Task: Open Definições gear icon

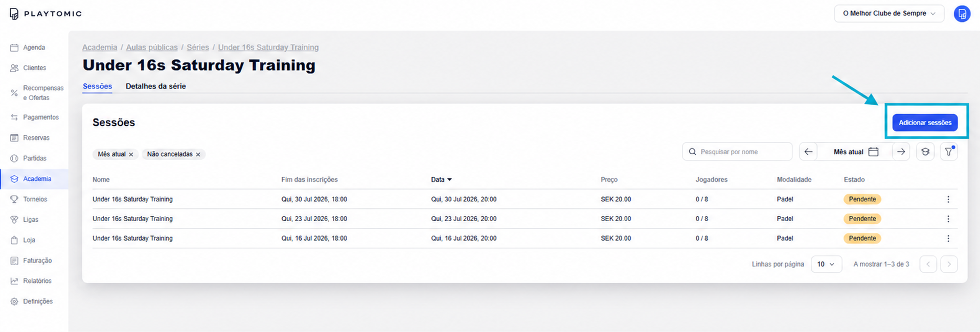Action: point(14,301)
